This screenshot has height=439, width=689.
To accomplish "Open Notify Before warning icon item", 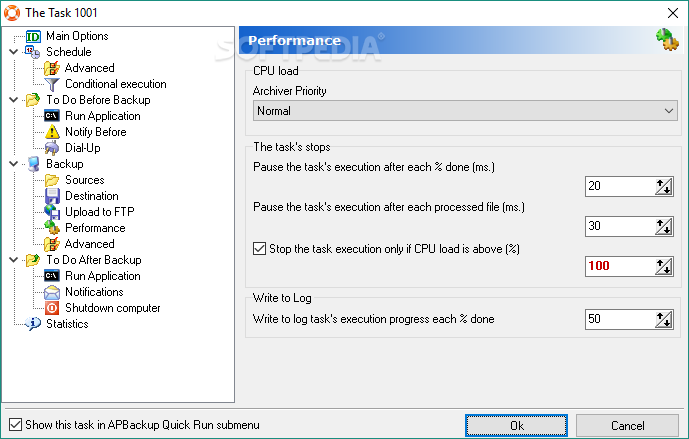I will click(52, 132).
